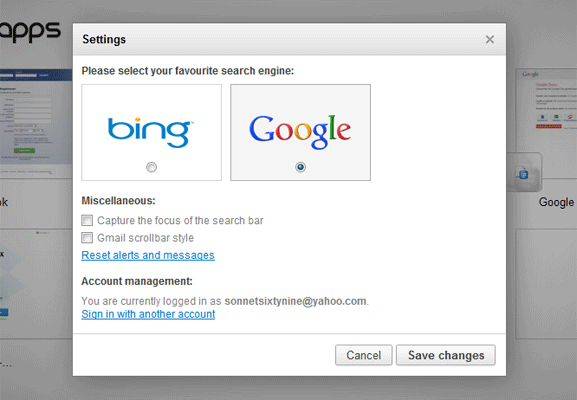Select the Bing search engine radio button
Screen dimensions: 577x400
[x=151, y=167]
